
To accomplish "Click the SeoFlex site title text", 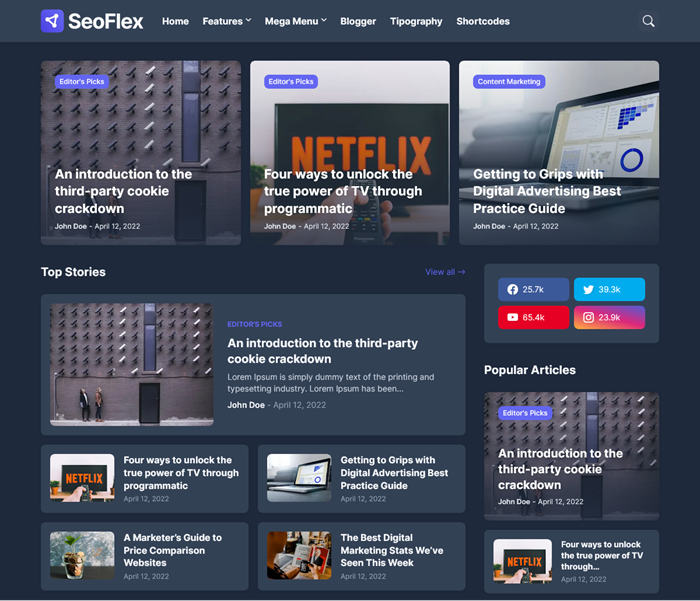I will tap(105, 21).
